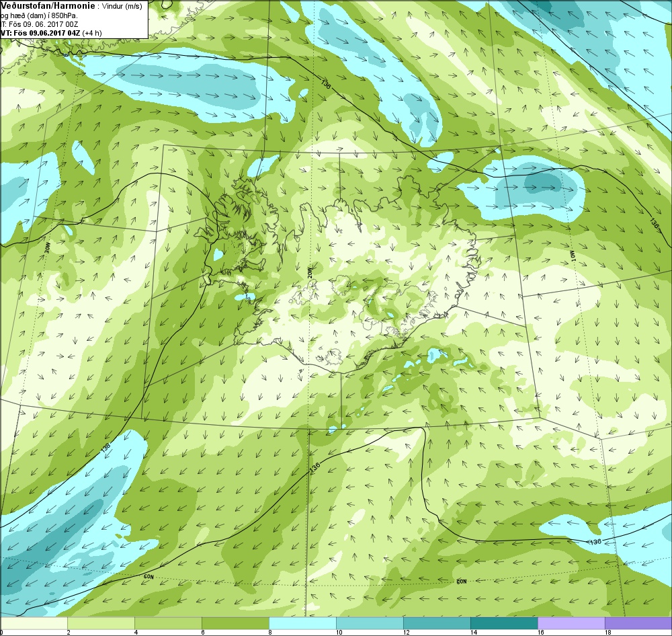Select the legend swatch between 2 and 4
This screenshot has height=636, width=672.
(x=101, y=623)
